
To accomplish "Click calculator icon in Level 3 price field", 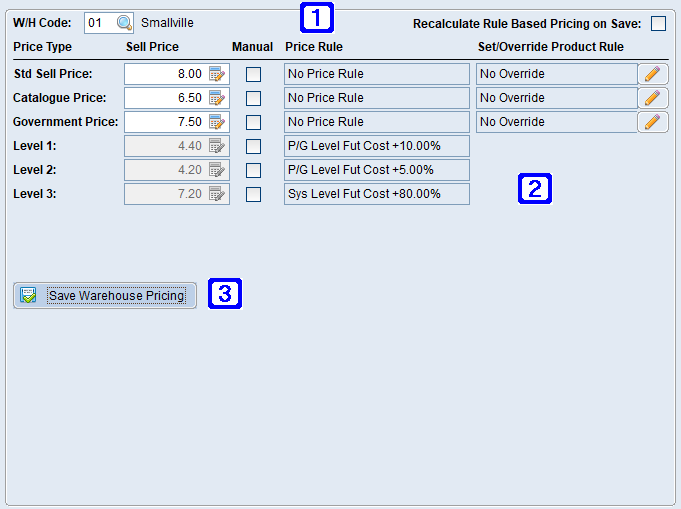I will 218,194.
